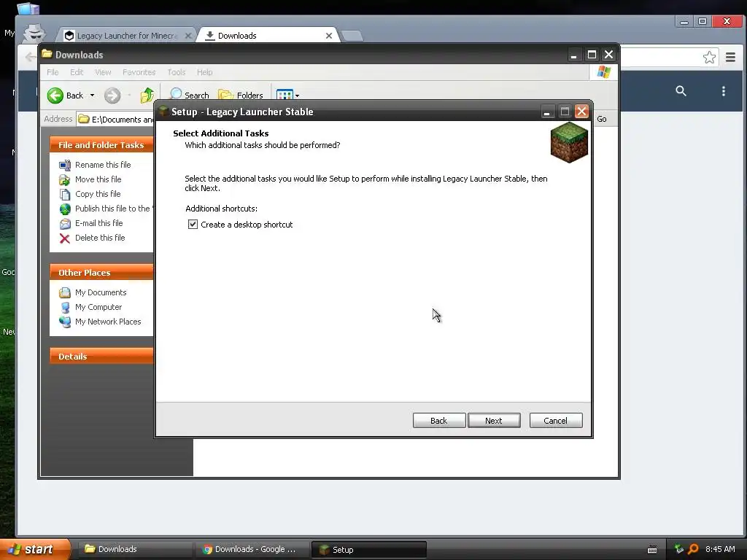Click Publish this file to the Web

pyautogui.click(x=113, y=209)
